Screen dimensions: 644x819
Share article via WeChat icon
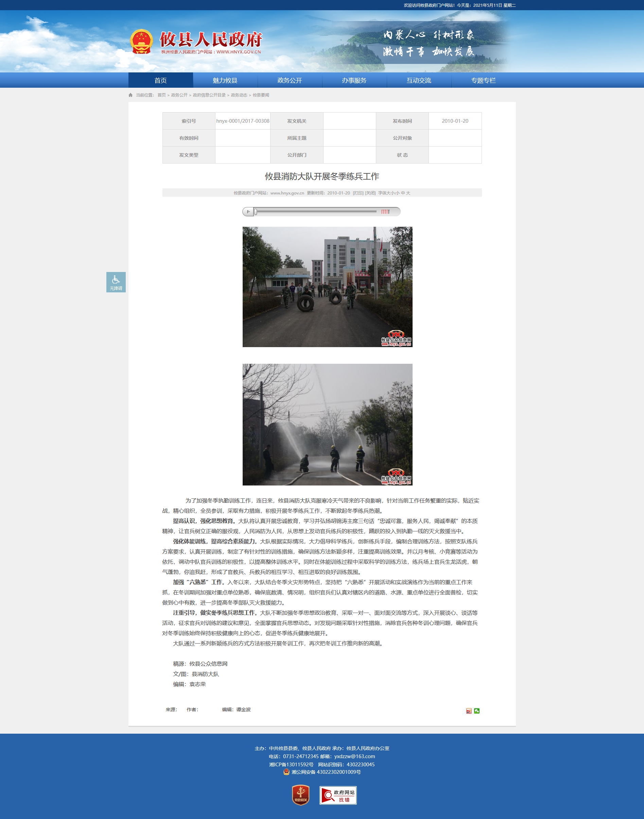tap(476, 711)
